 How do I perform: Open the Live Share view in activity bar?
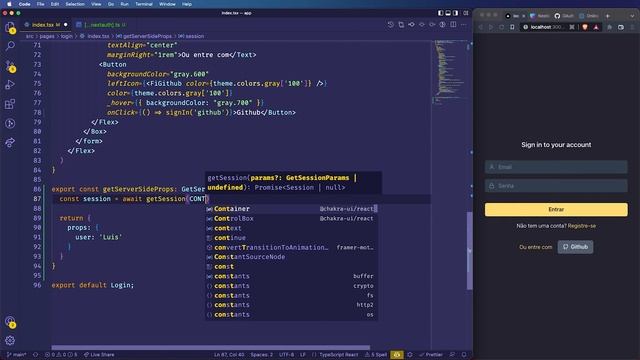[x=10, y=142]
